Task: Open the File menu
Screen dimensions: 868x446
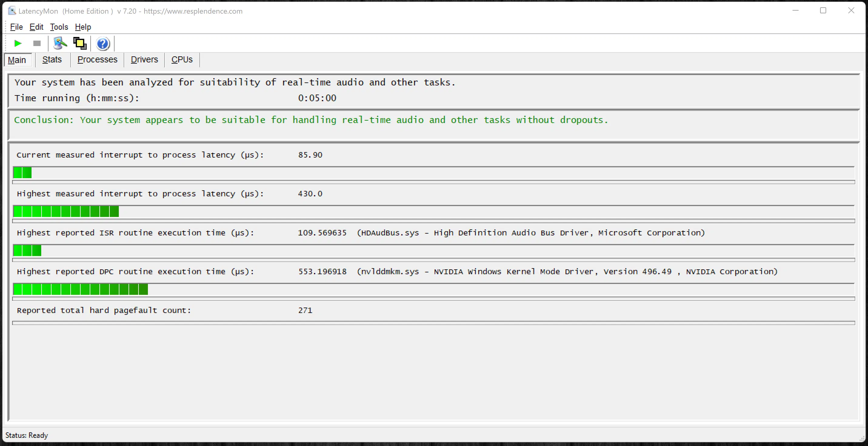Action: point(16,27)
